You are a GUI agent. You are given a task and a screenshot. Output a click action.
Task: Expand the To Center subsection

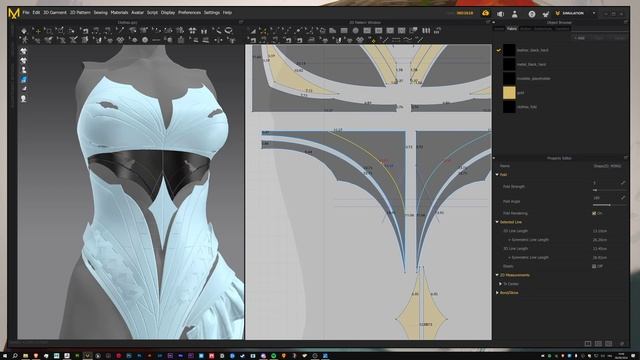click(x=500, y=284)
